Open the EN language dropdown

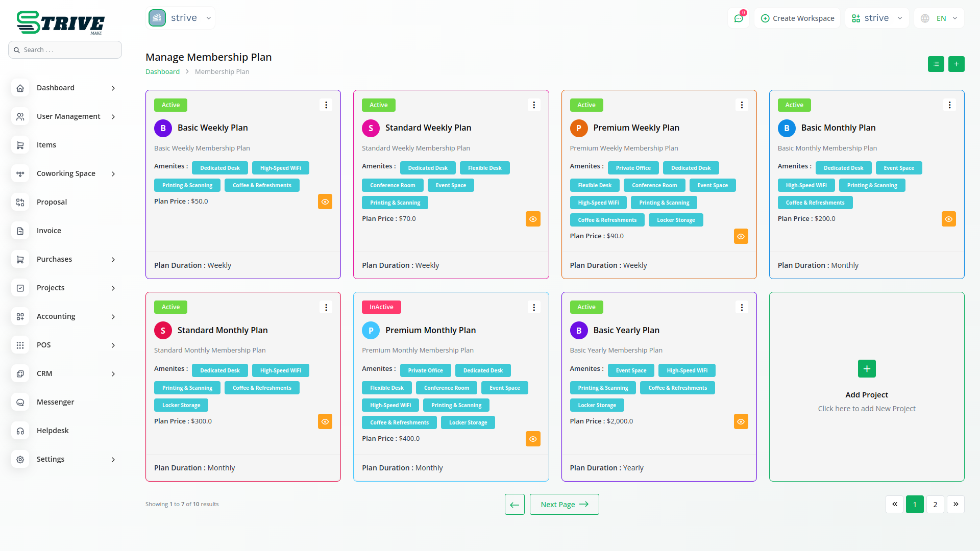(x=940, y=18)
